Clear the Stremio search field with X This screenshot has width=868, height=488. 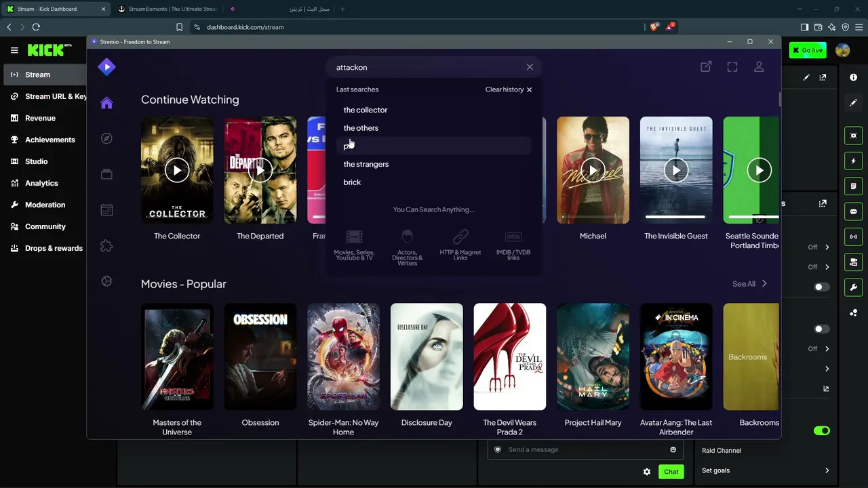click(530, 67)
